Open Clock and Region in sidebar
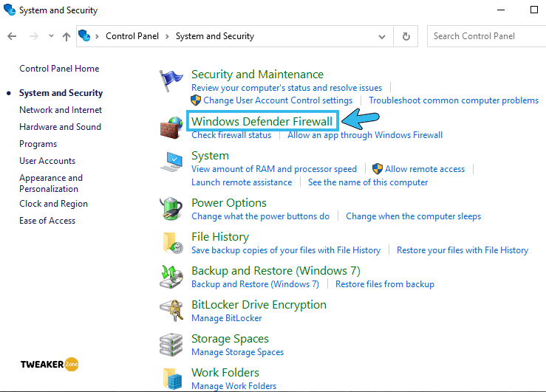Viewport: 546px width, 392px height. (x=54, y=204)
